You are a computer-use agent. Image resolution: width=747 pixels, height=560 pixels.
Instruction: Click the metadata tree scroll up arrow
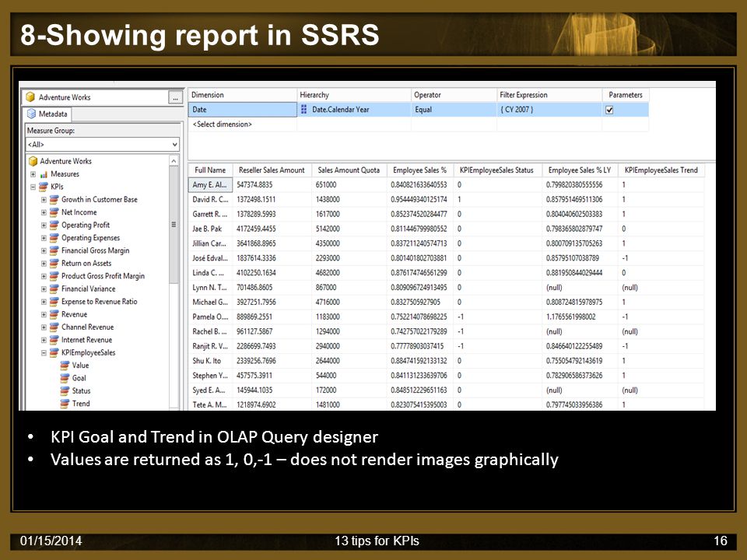174,161
